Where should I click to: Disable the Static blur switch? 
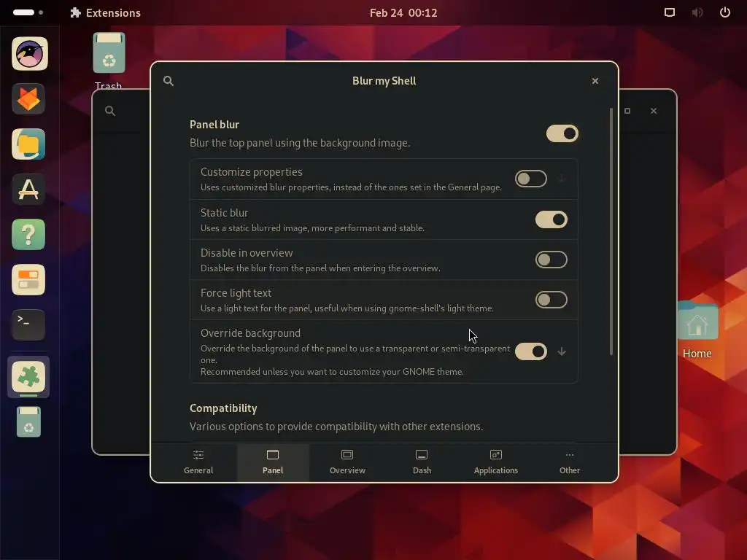pyautogui.click(x=551, y=219)
